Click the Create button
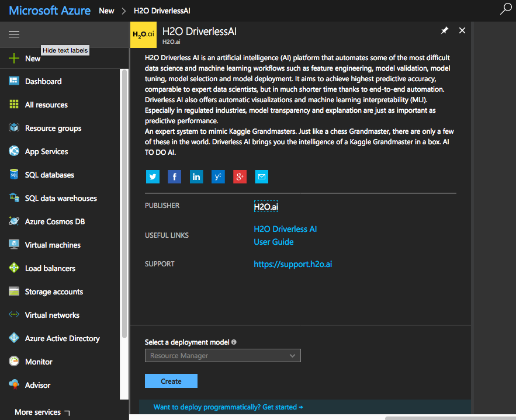This screenshot has width=516, height=420. [171, 380]
